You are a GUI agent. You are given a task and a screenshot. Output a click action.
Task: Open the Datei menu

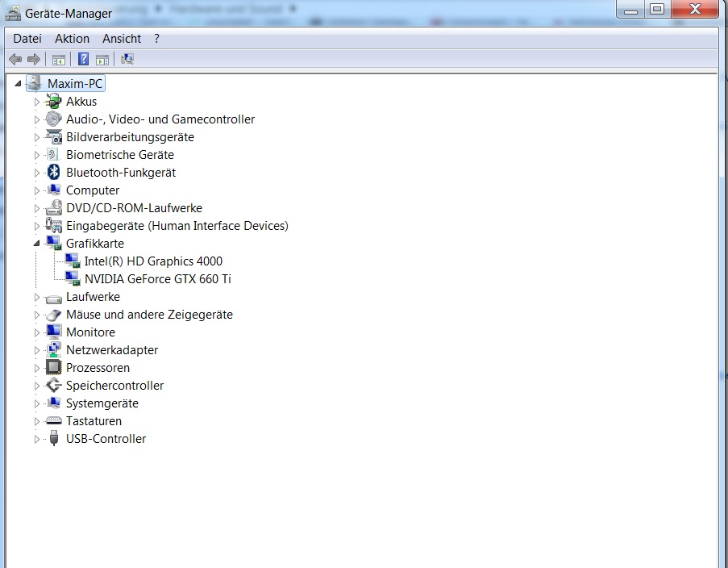coord(27,39)
